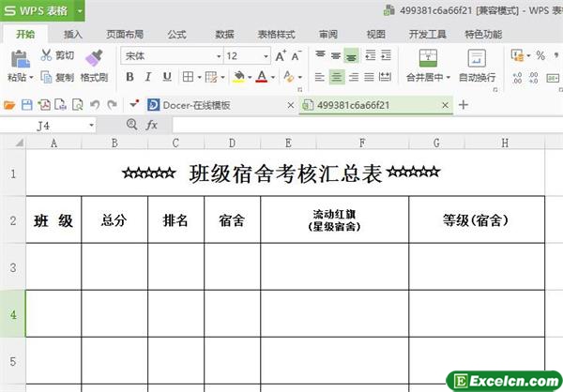Toggle Underline formatting
This screenshot has width=563, height=392.
click(x=166, y=77)
